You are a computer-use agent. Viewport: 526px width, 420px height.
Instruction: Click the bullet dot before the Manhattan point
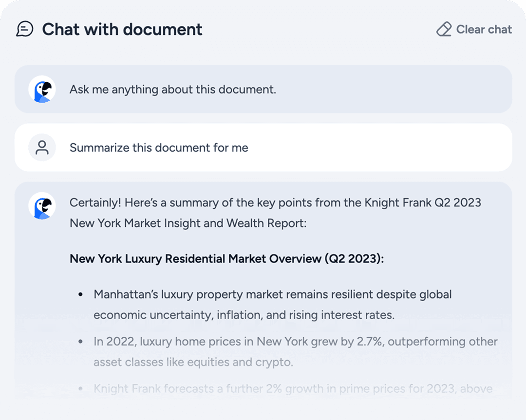[81, 295]
